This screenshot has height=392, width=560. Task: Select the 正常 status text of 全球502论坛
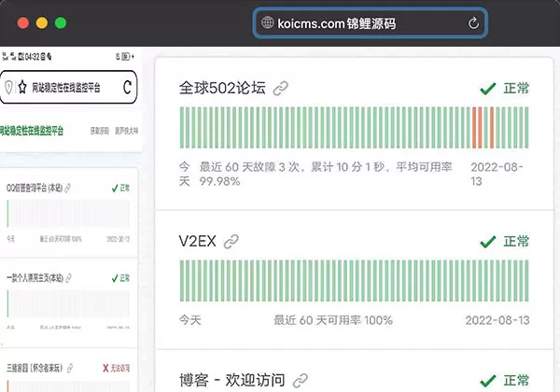(x=516, y=88)
